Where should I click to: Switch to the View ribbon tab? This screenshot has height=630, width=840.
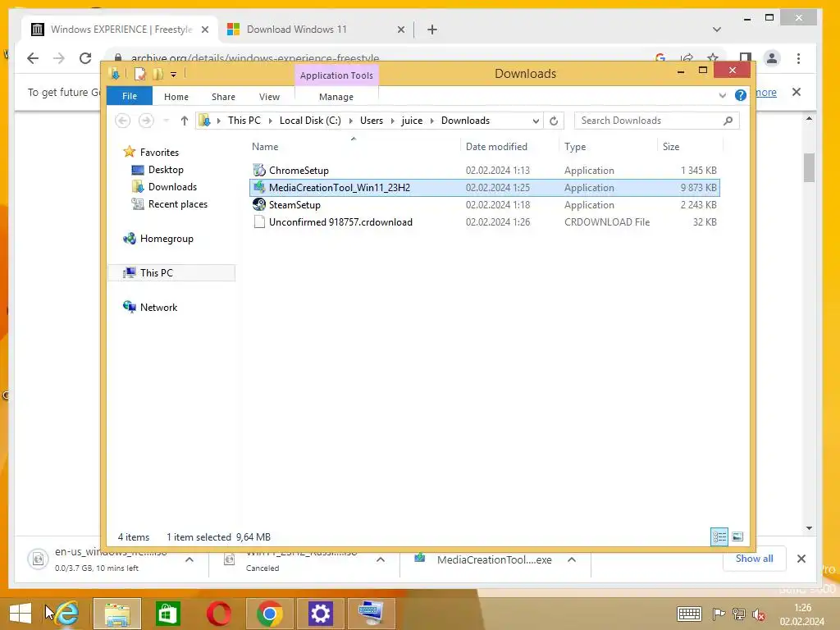click(x=269, y=97)
